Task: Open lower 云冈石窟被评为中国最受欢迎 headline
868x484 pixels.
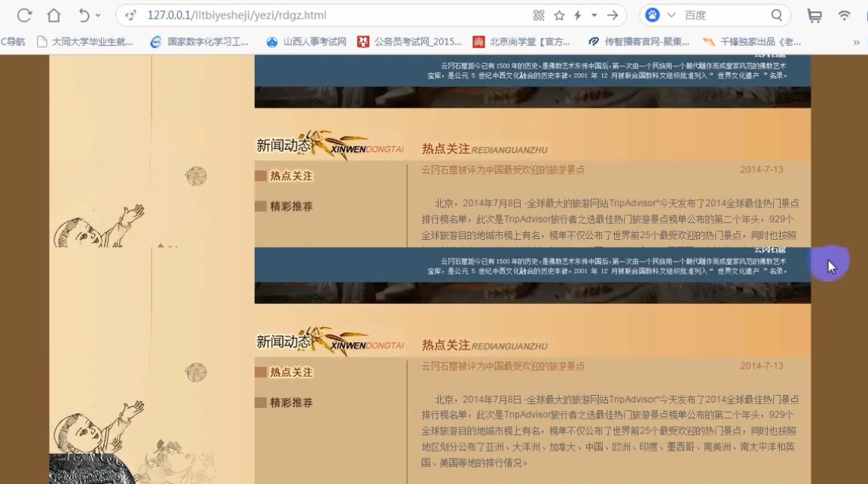Action: (503, 366)
